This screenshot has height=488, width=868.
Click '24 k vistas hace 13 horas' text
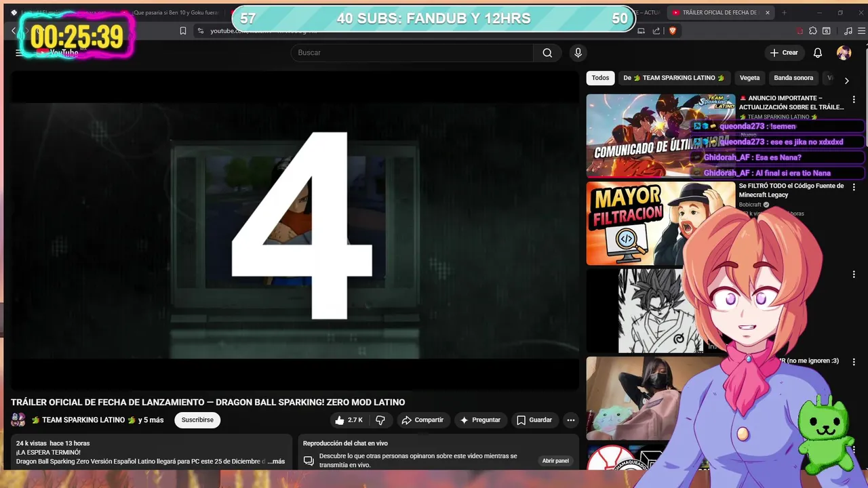click(53, 443)
